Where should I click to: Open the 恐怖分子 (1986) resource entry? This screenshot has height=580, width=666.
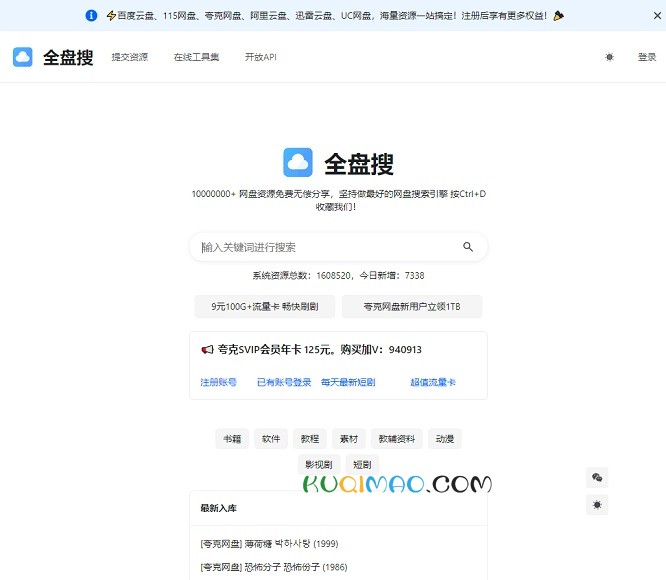click(x=274, y=567)
